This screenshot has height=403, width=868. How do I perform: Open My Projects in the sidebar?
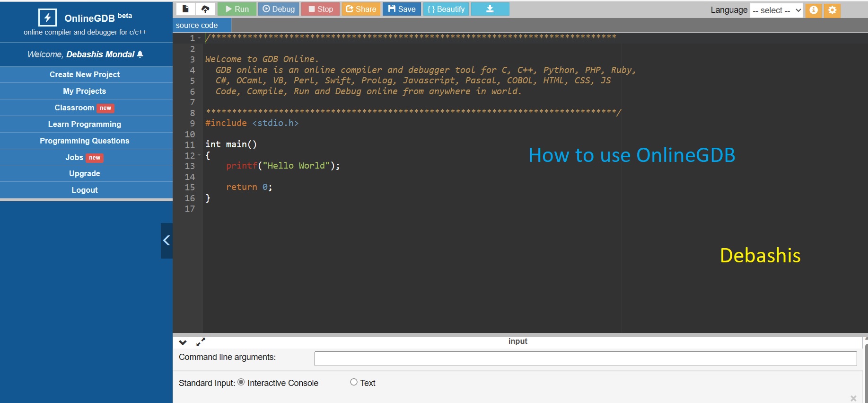click(x=85, y=91)
